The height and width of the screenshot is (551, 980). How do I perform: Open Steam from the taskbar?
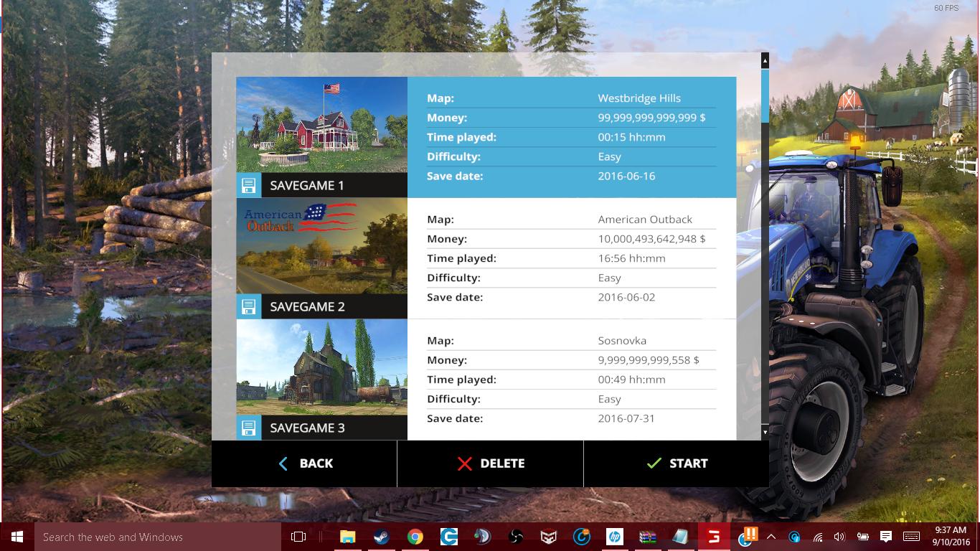[x=381, y=537]
